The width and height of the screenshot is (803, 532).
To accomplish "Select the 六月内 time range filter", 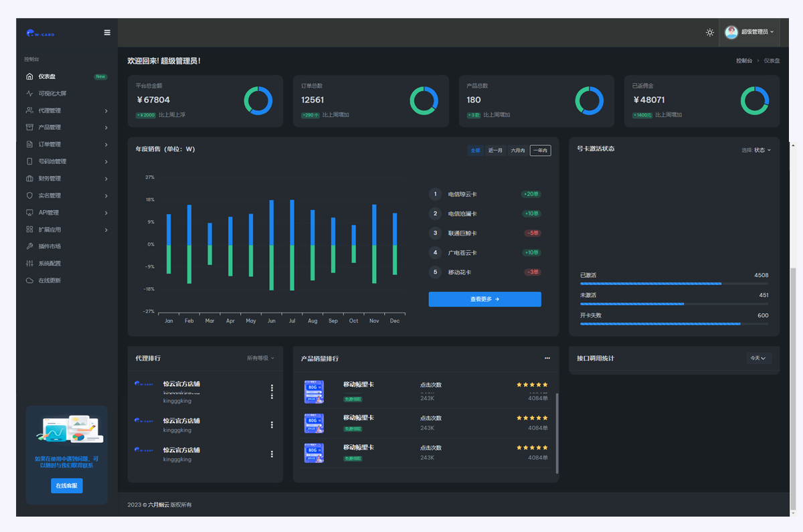I will [518, 151].
